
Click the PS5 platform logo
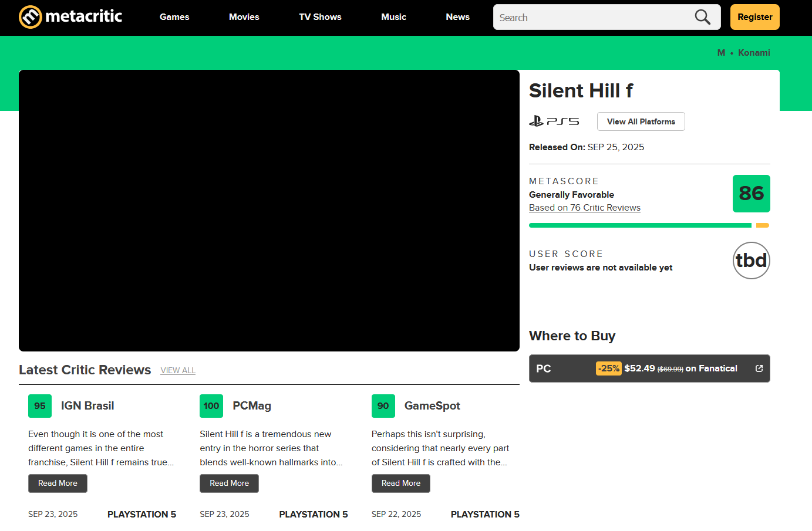click(x=554, y=121)
